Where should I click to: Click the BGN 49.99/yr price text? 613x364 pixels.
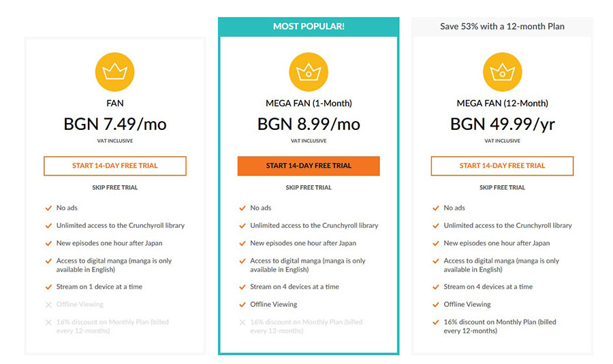pos(502,125)
